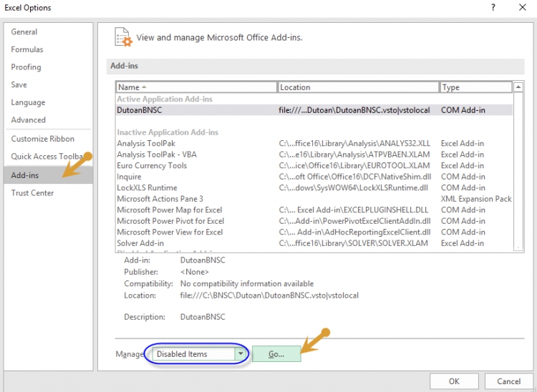Go to Customize Ribbon settings
This screenshot has width=537, height=392.
click(x=42, y=139)
